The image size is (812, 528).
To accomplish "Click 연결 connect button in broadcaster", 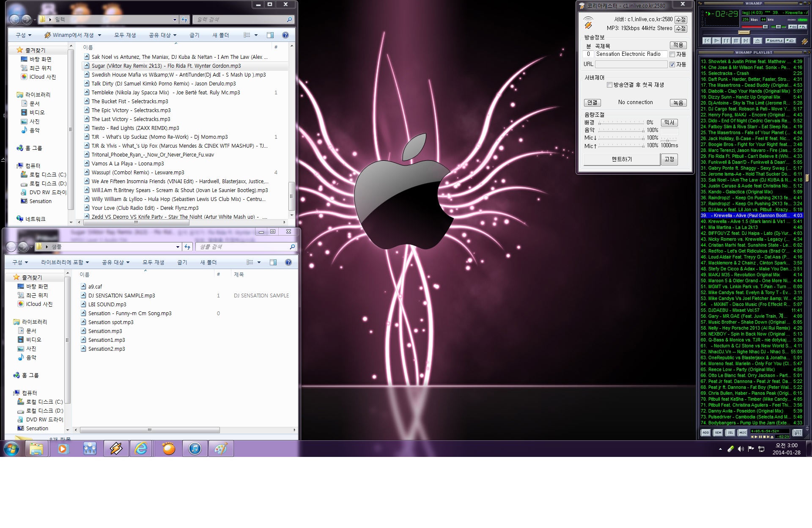I will tap(592, 103).
